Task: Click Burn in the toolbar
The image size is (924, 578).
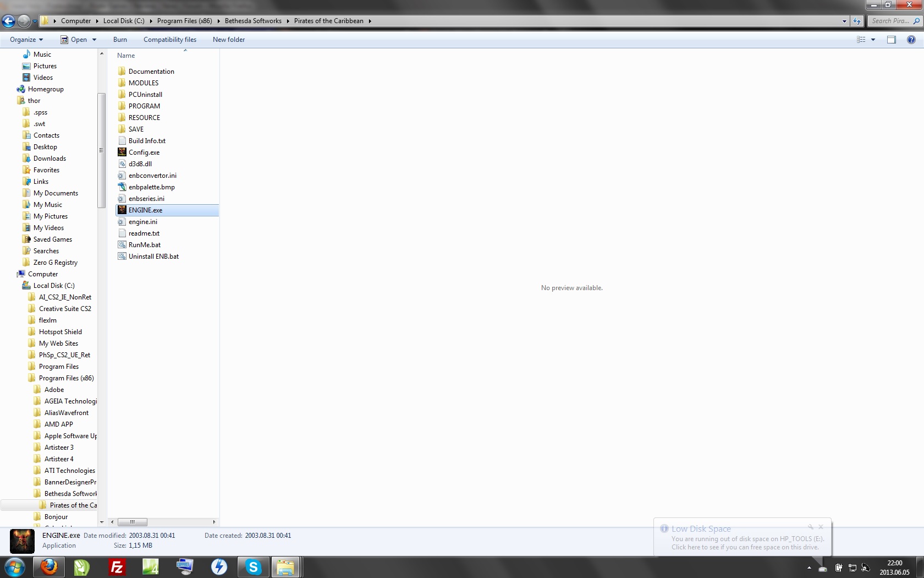Action: [x=120, y=40]
